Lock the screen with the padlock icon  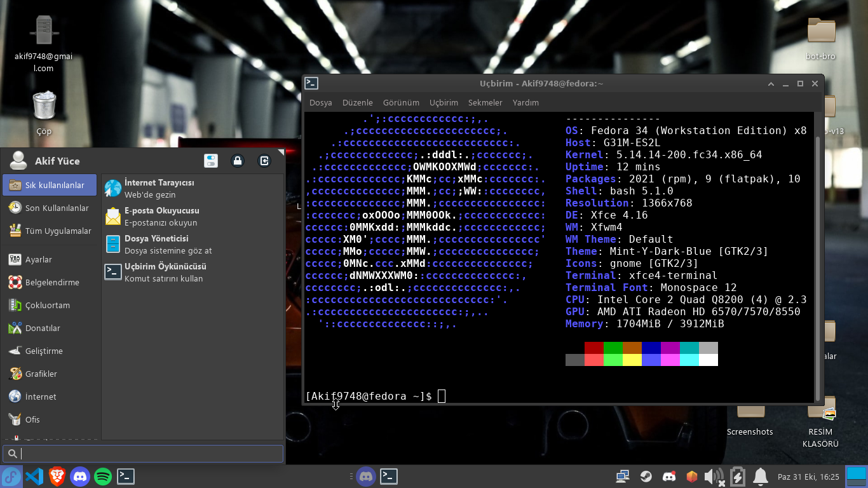tap(238, 161)
